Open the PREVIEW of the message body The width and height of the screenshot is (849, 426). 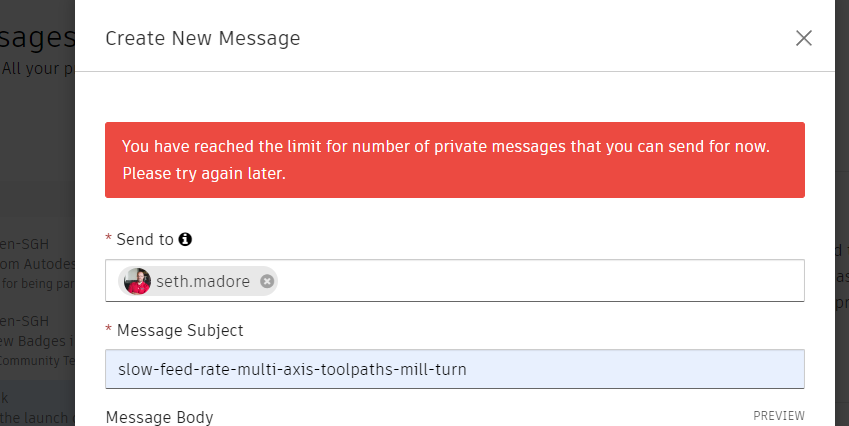click(x=778, y=416)
